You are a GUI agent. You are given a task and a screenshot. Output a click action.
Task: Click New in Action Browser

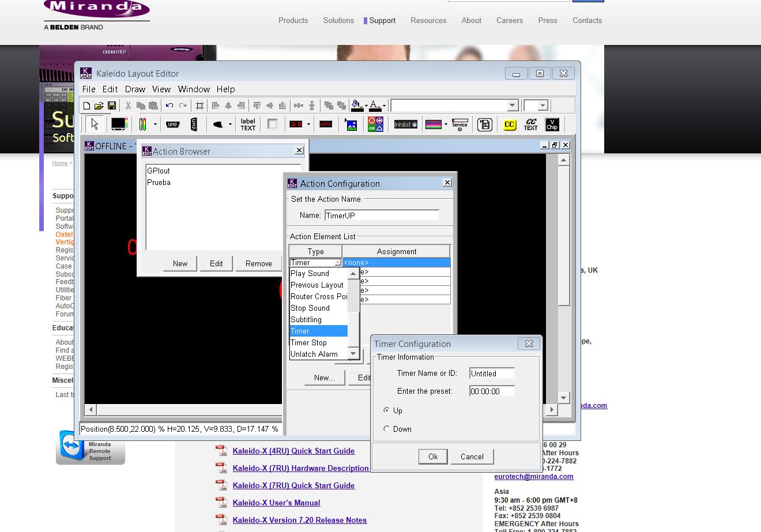click(x=180, y=263)
